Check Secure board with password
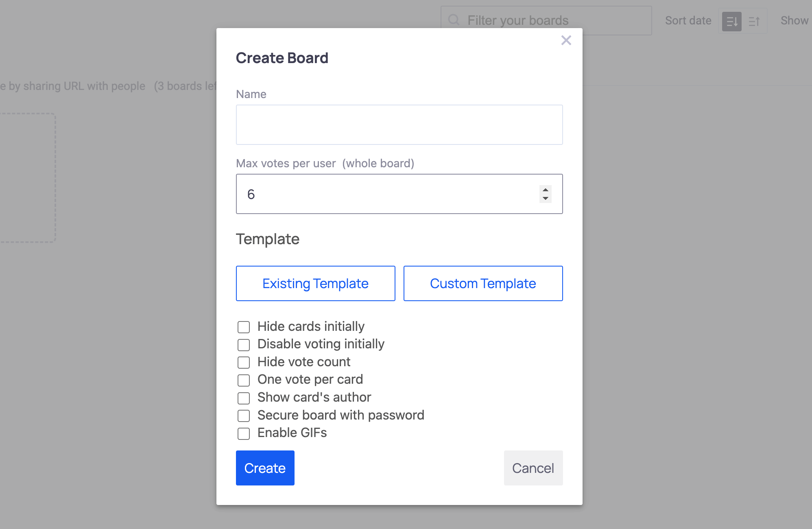This screenshot has width=812, height=529. 244,416
